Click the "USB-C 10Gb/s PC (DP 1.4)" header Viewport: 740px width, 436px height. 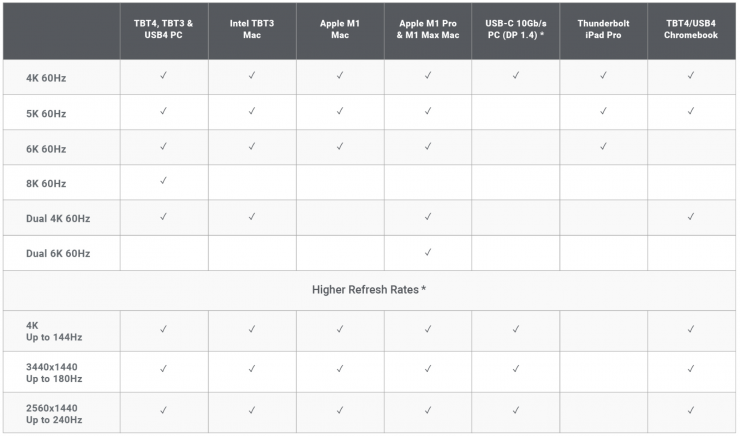(516, 29)
